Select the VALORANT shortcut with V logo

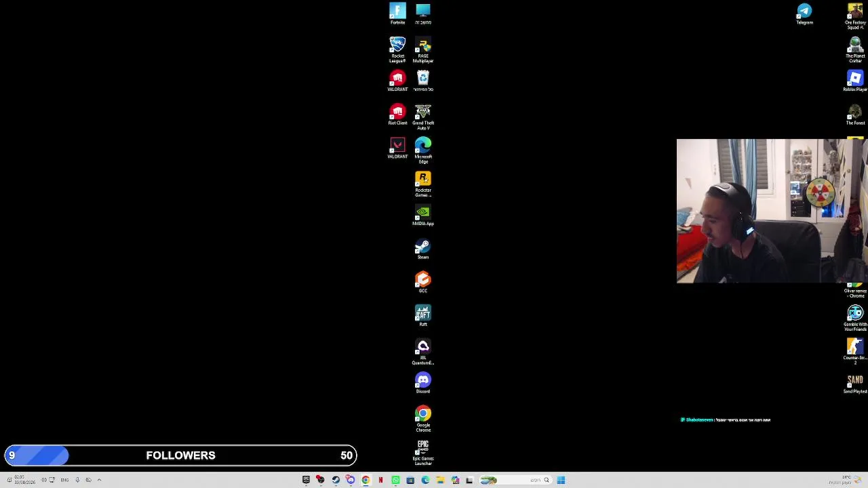pyautogui.click(x=397, y=148)
